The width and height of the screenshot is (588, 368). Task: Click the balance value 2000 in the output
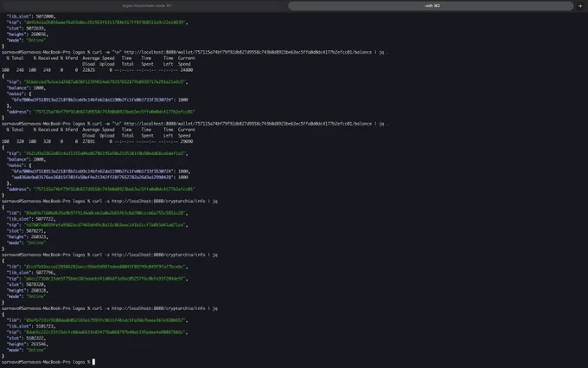click(x=40, y=159)
